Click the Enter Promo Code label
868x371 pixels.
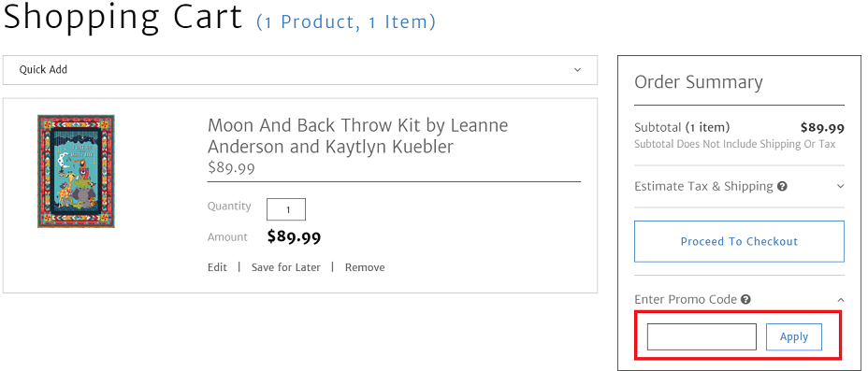(686, 300)
